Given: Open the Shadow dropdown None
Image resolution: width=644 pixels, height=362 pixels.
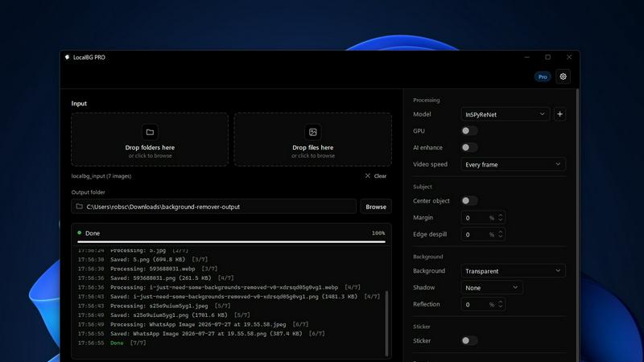Looking at the screenshot, I should (492, 288).
